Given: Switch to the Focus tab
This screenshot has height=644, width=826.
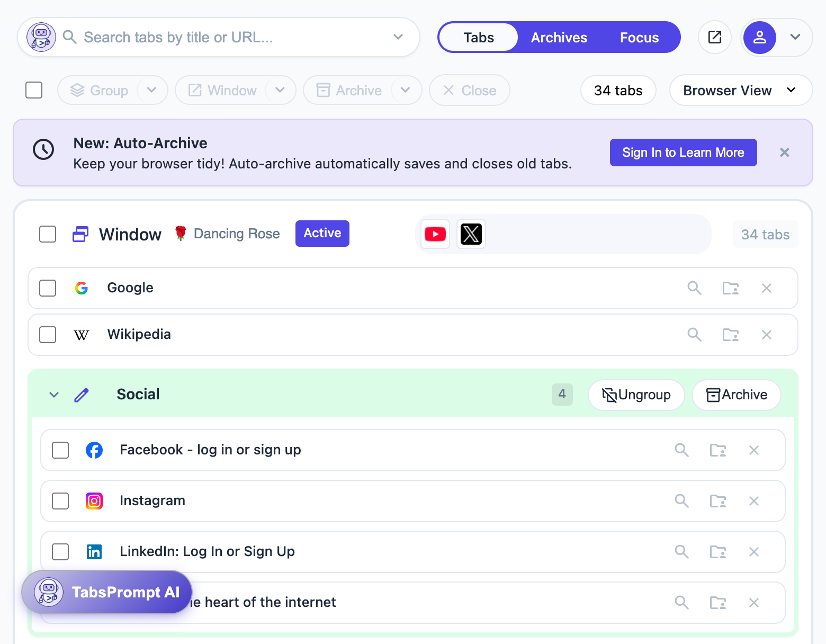Looking at the screenshot, I should tap(639, 38).
